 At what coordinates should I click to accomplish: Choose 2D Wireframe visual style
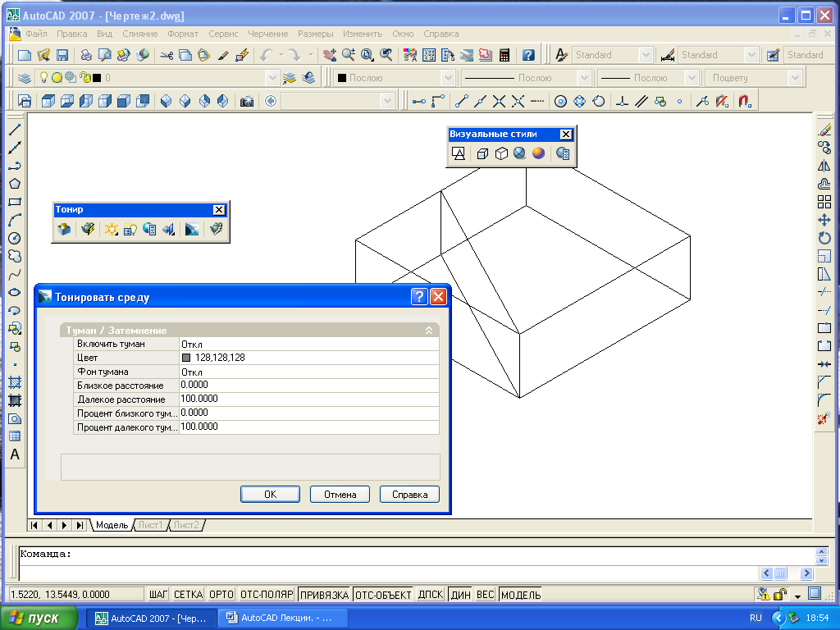459,153
